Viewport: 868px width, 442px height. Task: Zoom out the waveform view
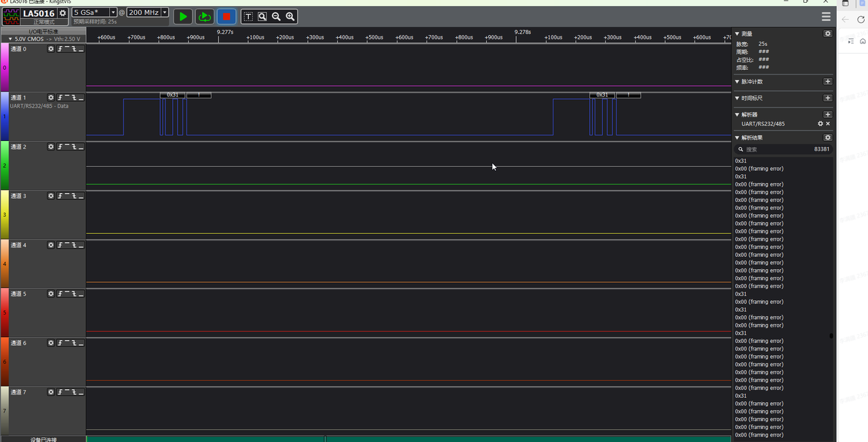point(276,16)
